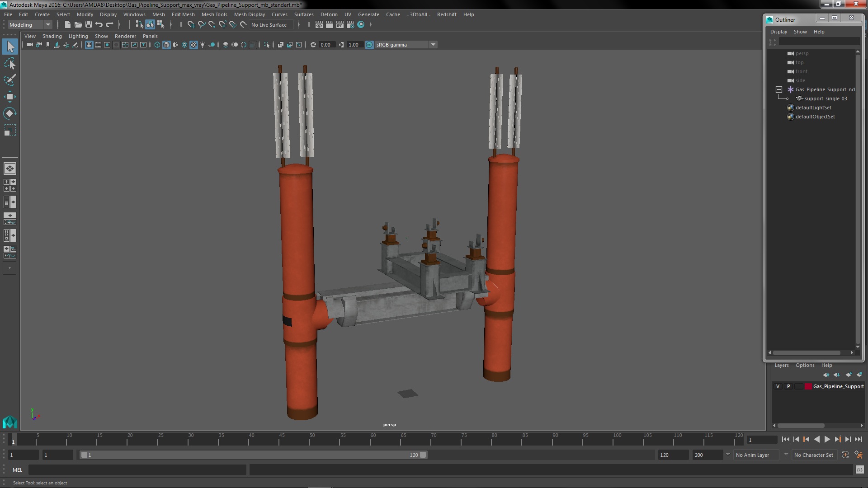The image size is (868, 488).
Task: Open the IPR render button
Action: pyautogui.click(x=340, y=25)
